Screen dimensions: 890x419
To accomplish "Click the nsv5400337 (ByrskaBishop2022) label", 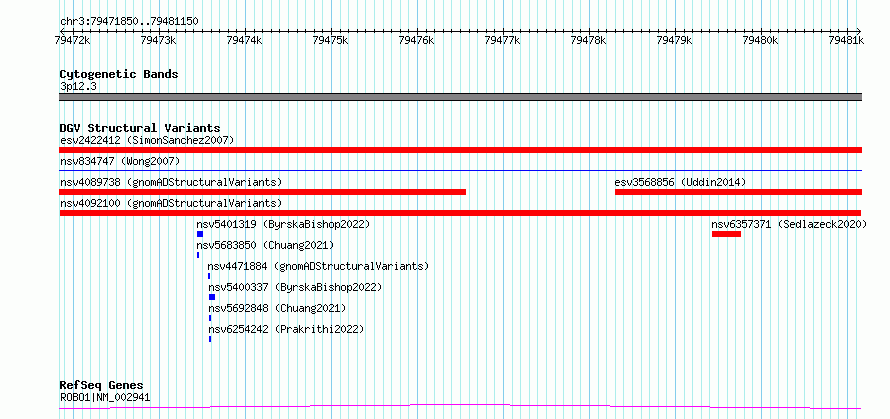I will coord(295,287).
